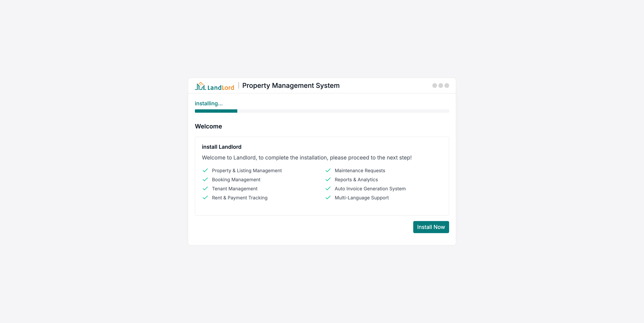Click the filled portion of the progress bar
644x323 pixels.
[x=216, y=111]
